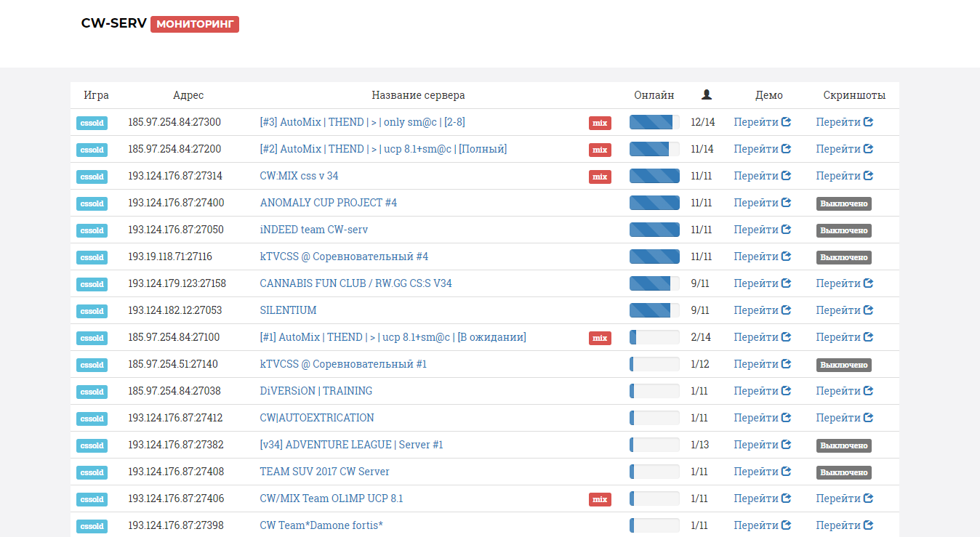The image size is (980, 537).
Task: Click the Скриншоты column header
Action: [854, 95]
